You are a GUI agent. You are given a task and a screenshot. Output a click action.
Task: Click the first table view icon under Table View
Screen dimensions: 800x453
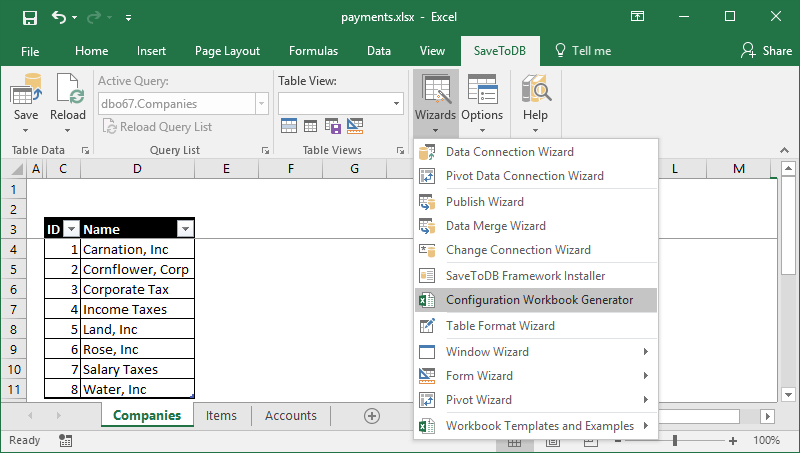point(289,125)
